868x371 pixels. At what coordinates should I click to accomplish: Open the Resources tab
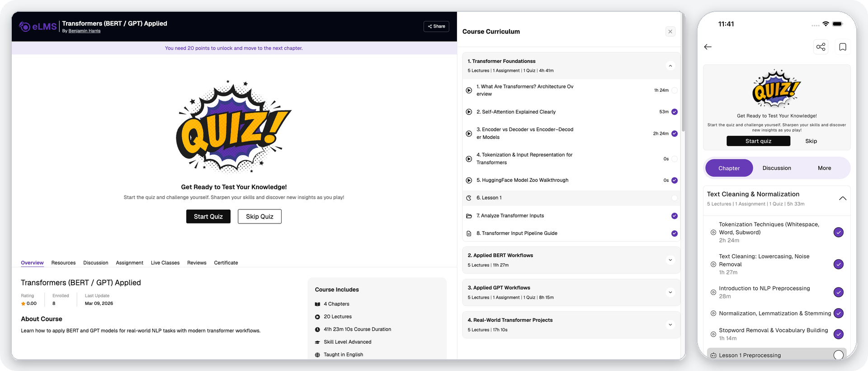pyautogui.click(x=63, y=263)
